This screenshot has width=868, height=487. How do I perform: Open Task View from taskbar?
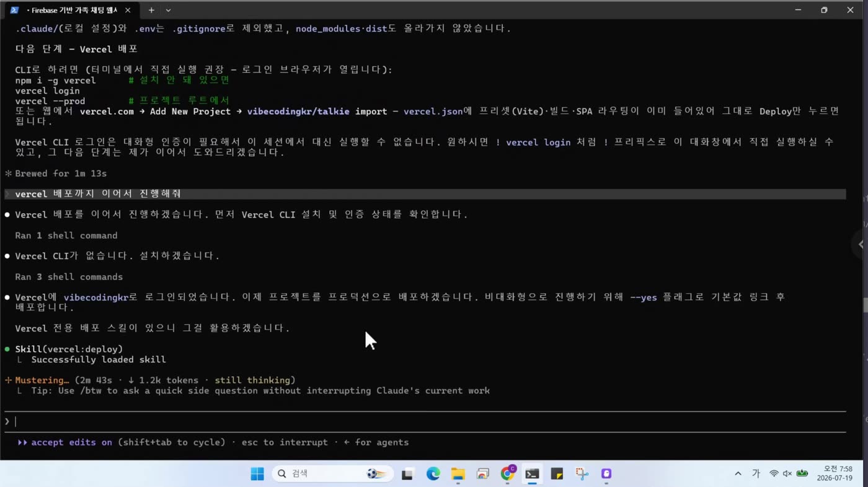407,474
